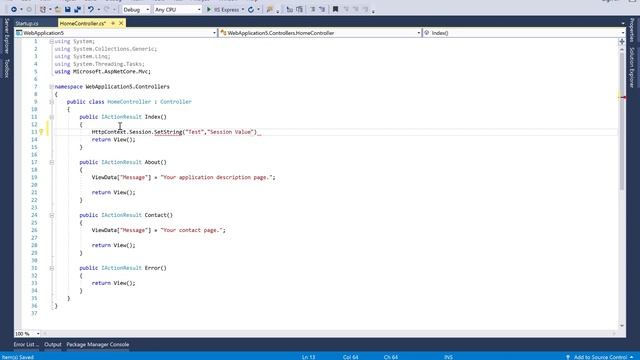Open the Toolbox side tab
This screenshot has height=360, width=640.
(x=7, y=68)
